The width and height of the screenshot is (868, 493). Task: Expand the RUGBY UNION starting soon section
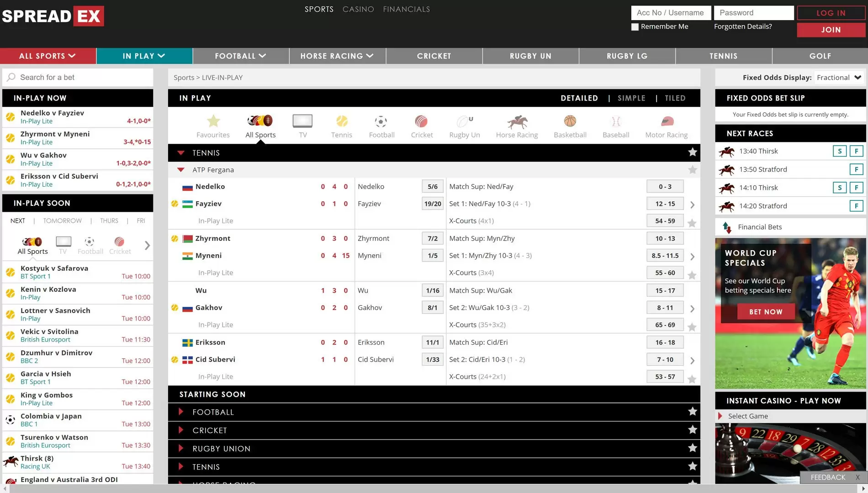tap(181, 448)
